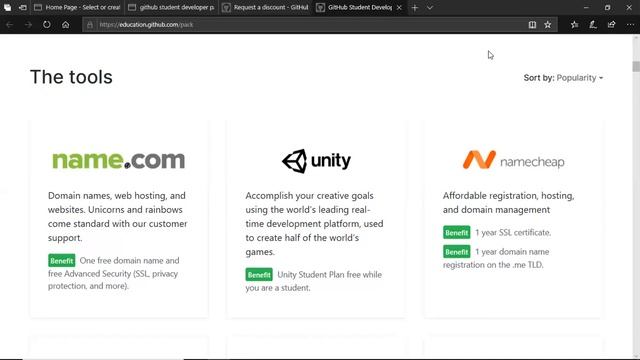This screenshot has height=360, width=640.
Task: Restore down the browser window
Action: [607, 8]
